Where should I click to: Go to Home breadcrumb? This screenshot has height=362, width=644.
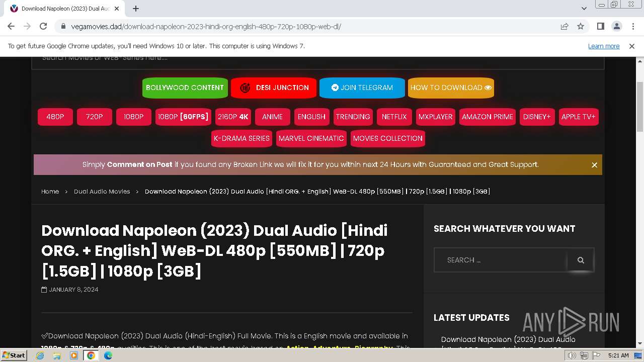[50, 192]
